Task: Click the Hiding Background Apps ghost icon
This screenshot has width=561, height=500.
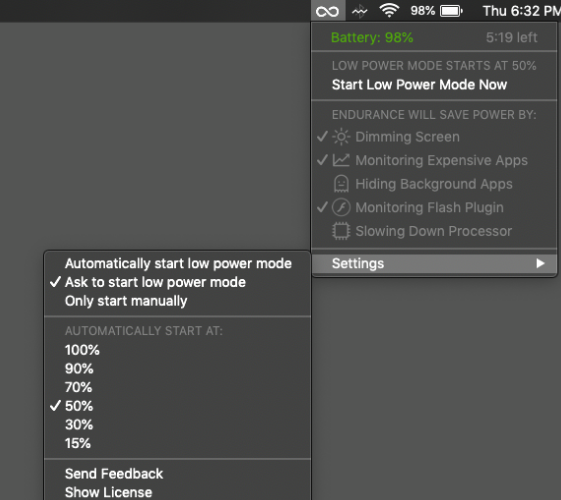Action: coord(341,184)
